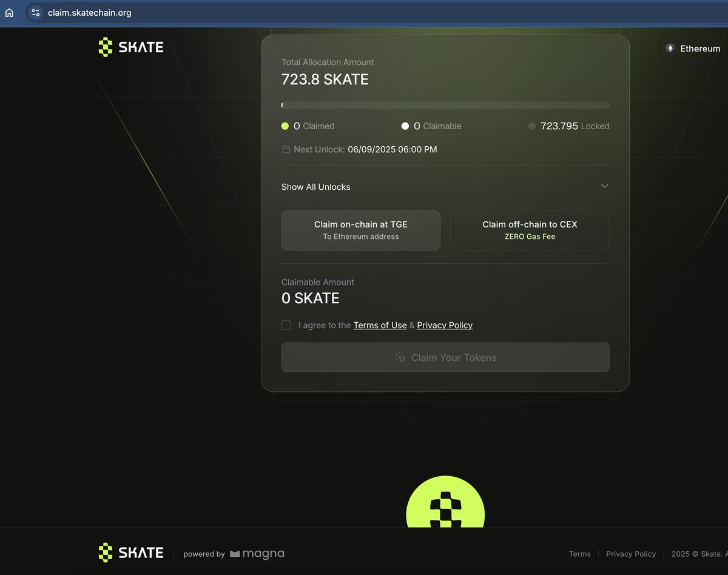
Task: Open footer Privacy Policy link
Action: 631,554
